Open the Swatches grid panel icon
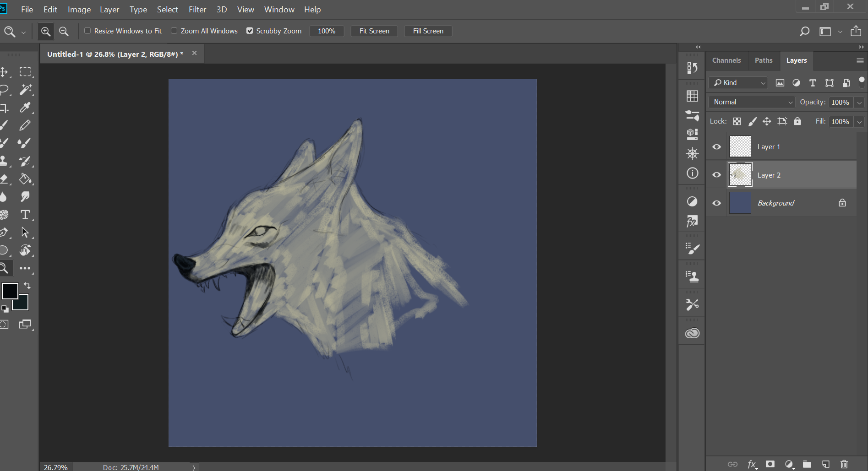Viewport: 868px width, 471px height. tap(692, 96)
